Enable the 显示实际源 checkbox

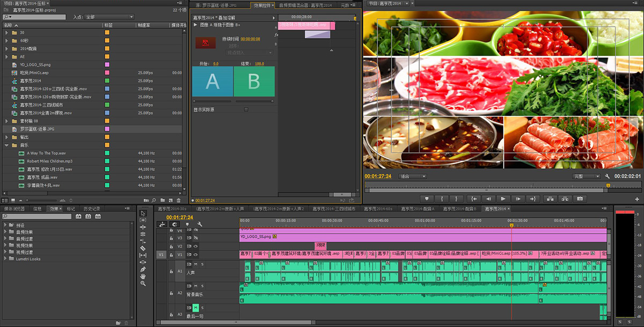(246, 109)
